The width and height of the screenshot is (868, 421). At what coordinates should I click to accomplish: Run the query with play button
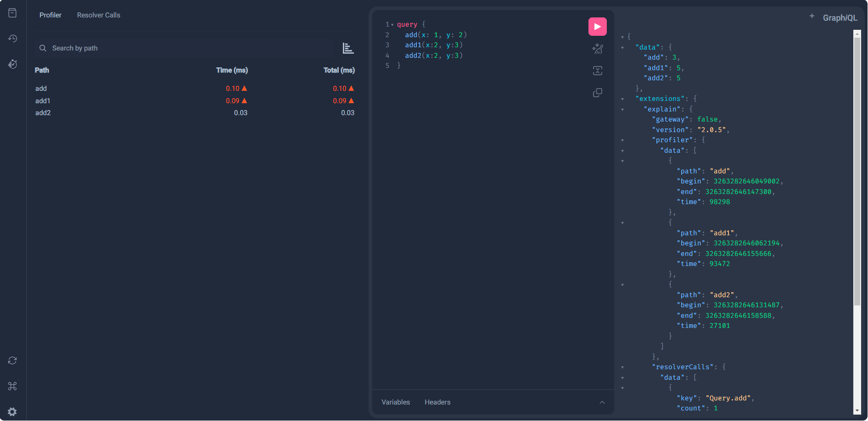point(597,27)
